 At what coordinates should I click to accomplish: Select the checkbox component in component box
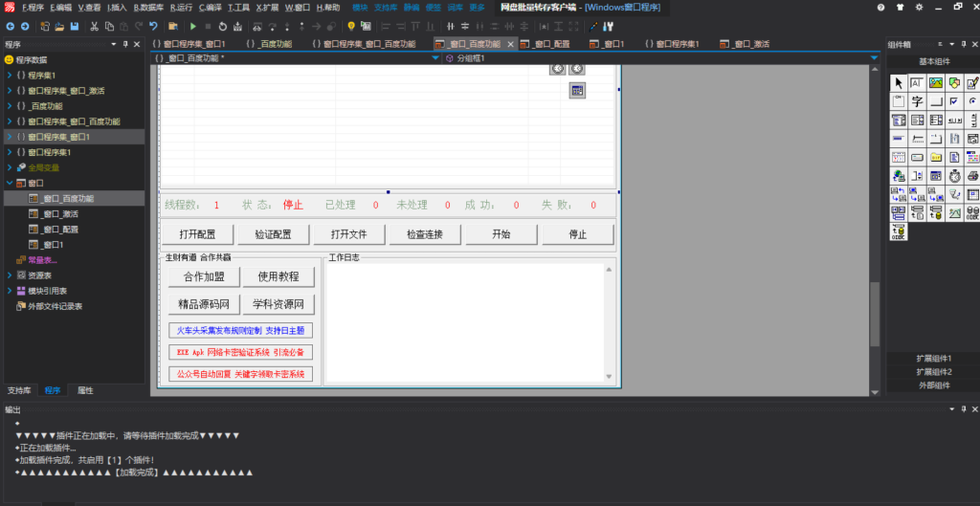tap(954, 101)
